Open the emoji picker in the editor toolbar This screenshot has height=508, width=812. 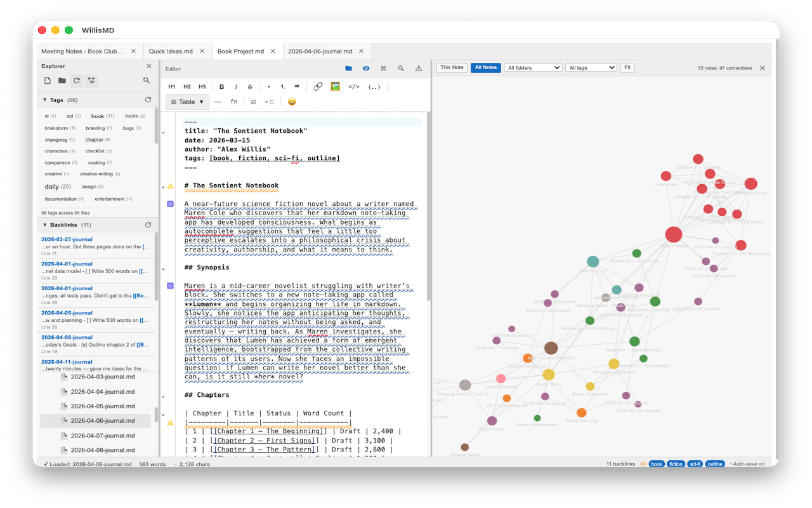292,102
